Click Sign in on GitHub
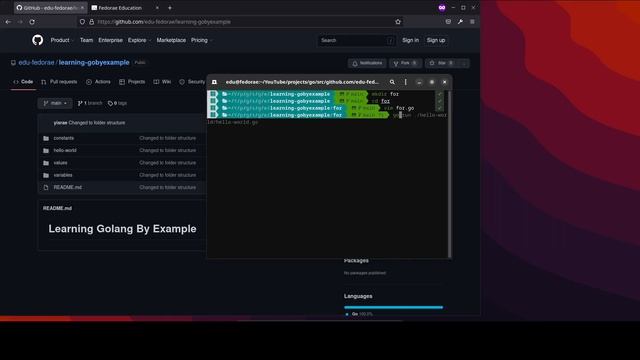Image resolution: width=640 pixels, height=360 pixels. pyautogui.click(x=410, y=40)
